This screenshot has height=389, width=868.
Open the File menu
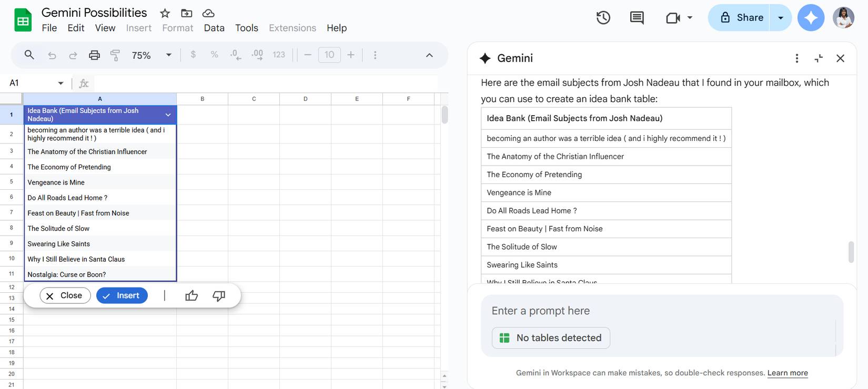coord(49,28)
